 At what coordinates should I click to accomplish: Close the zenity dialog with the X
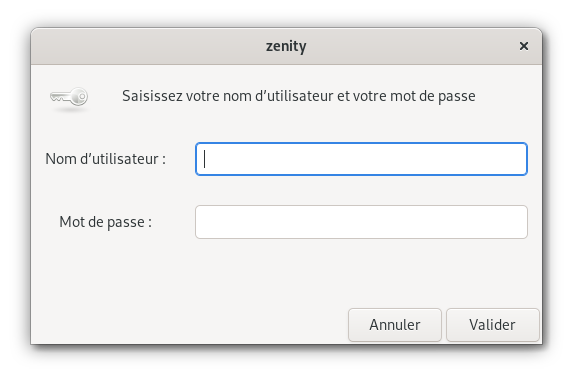pos(524,46)
